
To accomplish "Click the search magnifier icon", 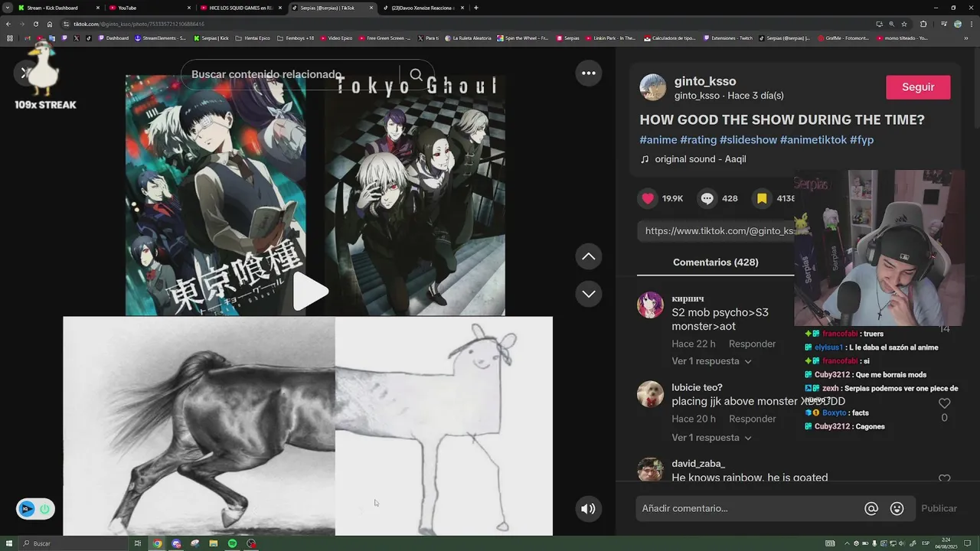I will pyautogui.click(x=416, y=74).
